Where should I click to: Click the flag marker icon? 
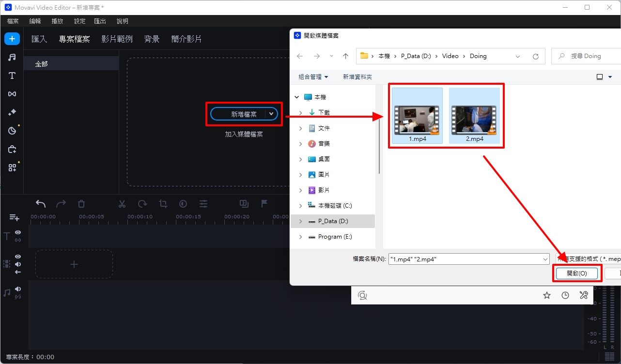coord(264,203)
